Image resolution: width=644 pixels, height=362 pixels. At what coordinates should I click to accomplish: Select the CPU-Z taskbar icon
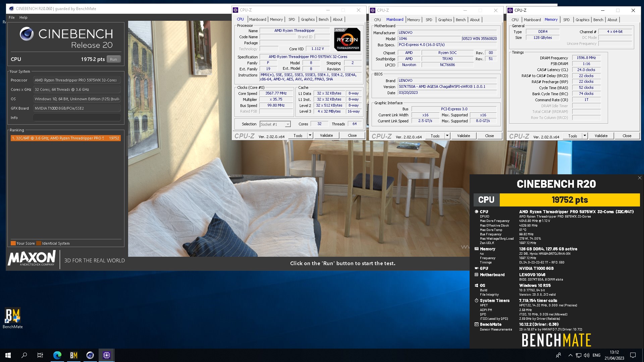click(107, 355)
